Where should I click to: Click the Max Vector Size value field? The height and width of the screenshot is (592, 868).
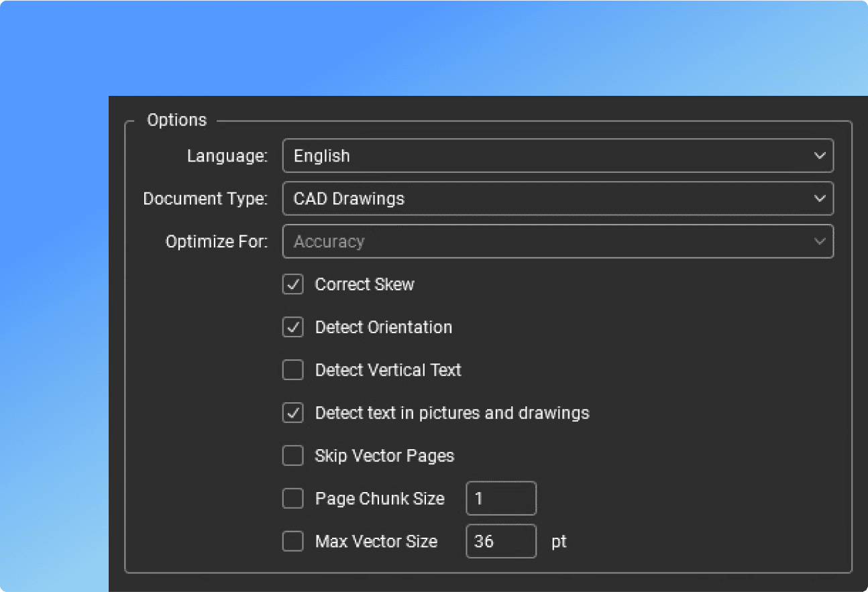[x=501, y=541]
